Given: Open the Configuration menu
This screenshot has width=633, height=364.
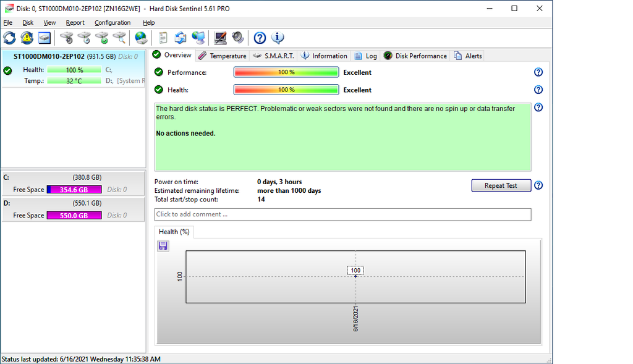Looking at the screenshot, I should 113,23.
